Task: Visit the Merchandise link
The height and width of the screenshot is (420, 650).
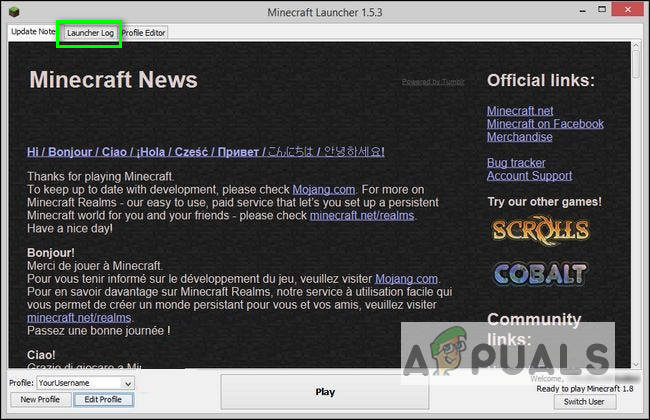Action: tap(519, 137)
